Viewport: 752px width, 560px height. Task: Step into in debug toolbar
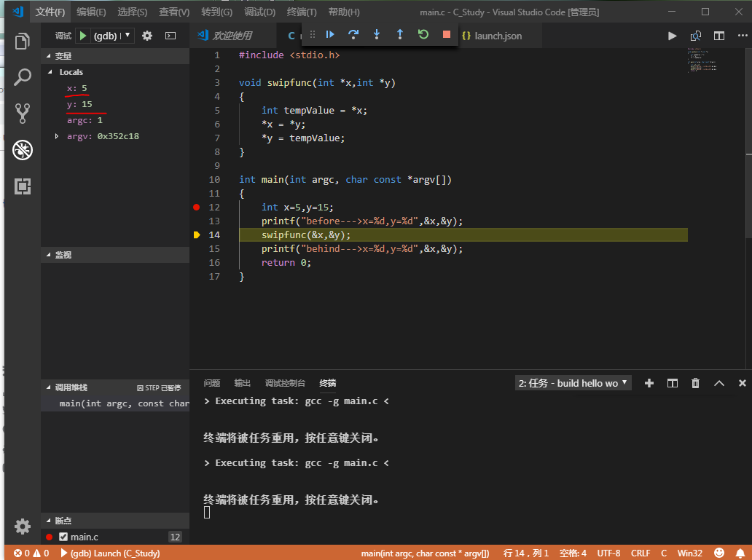point(377,34)
